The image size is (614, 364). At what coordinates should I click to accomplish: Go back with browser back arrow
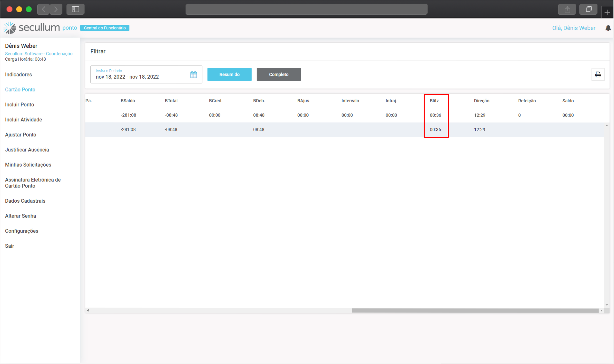(43, 9)
